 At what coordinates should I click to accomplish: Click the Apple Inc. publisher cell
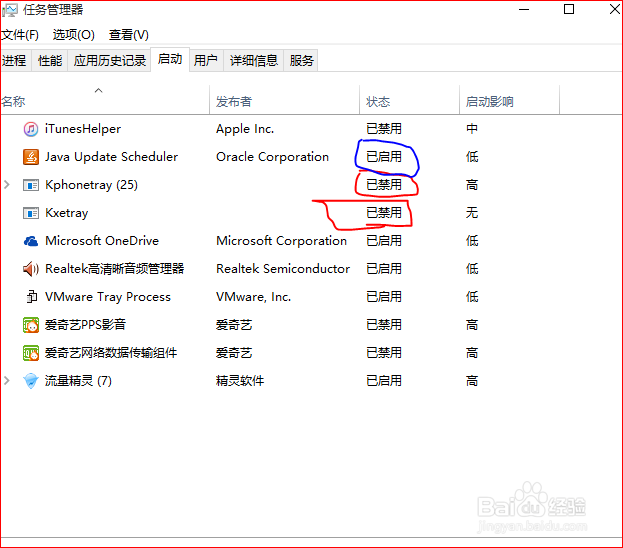click(245, 129)
